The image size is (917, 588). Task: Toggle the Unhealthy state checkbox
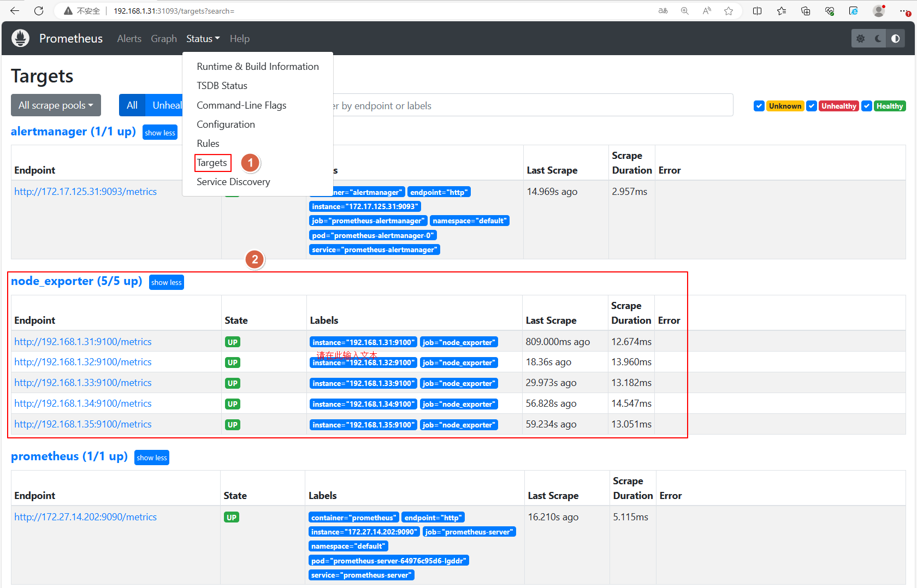(812, 106)
